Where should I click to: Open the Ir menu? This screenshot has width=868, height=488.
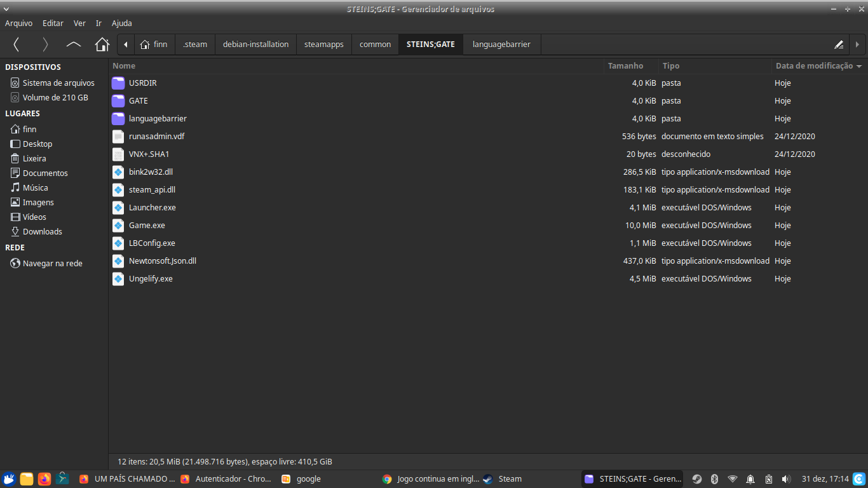pos(98,23)
